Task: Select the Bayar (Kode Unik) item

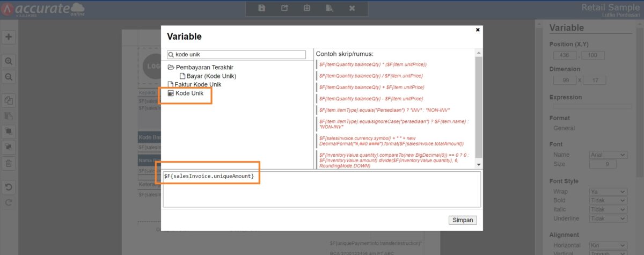Action: tap(211, 76)
